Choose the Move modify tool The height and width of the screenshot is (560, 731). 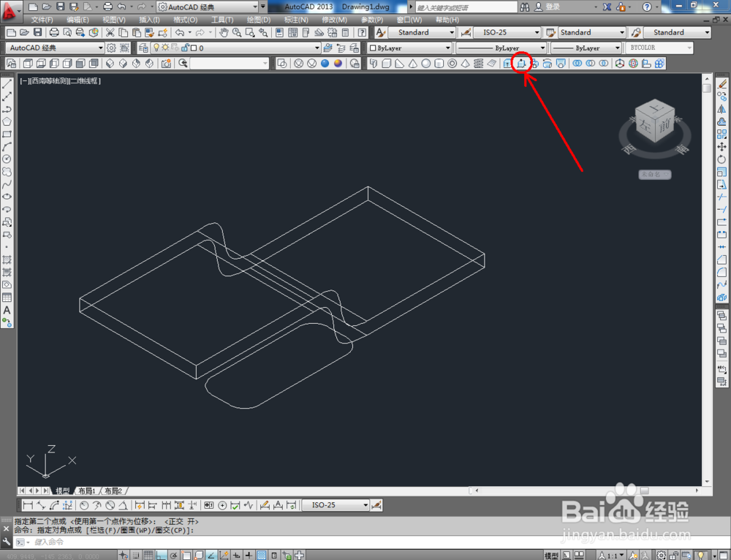(x=721, y=147)
